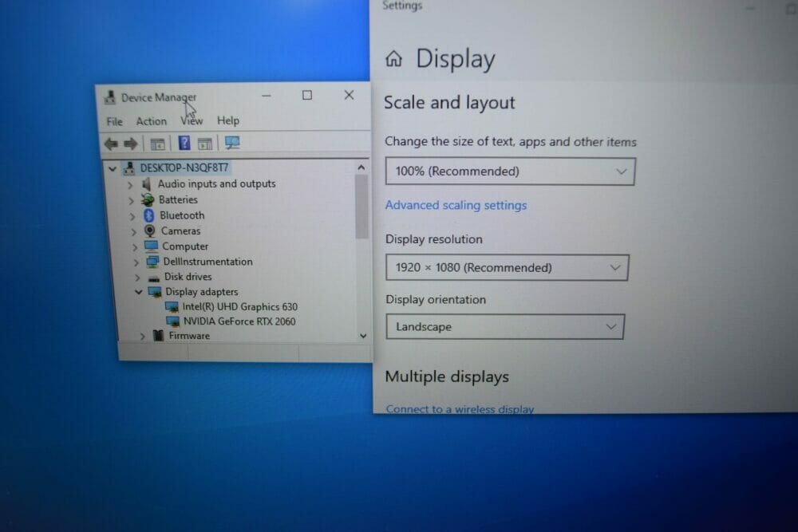This screenshot has width=798, height=532.
Task: Select the Cameras category icon
Action: point(150,231)
